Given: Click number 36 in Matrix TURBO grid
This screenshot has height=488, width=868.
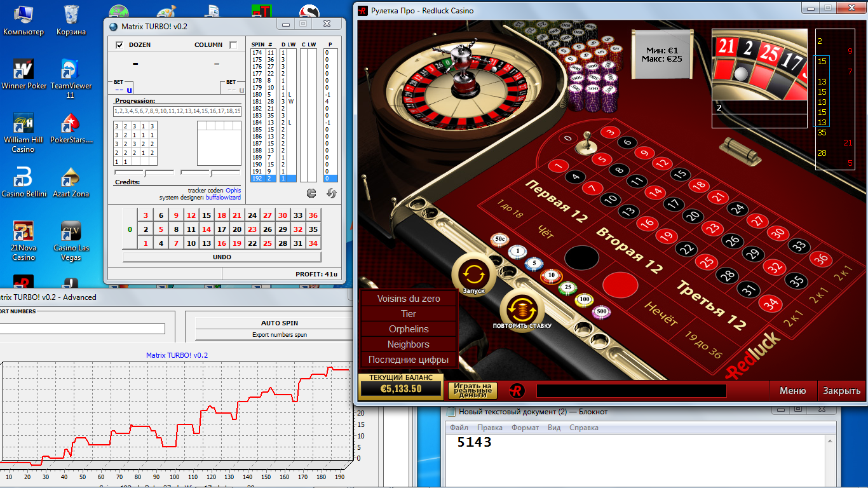Looking at the screenshot, I should 313,215.
